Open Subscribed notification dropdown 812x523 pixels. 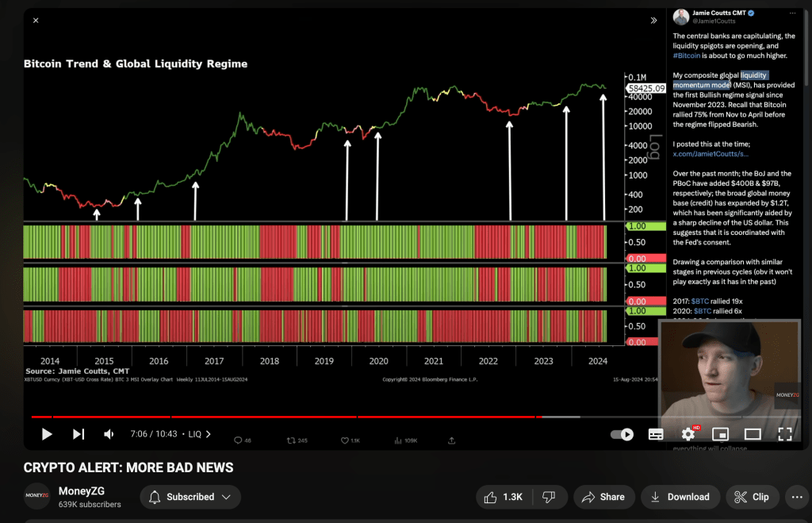tap(190, 497)
